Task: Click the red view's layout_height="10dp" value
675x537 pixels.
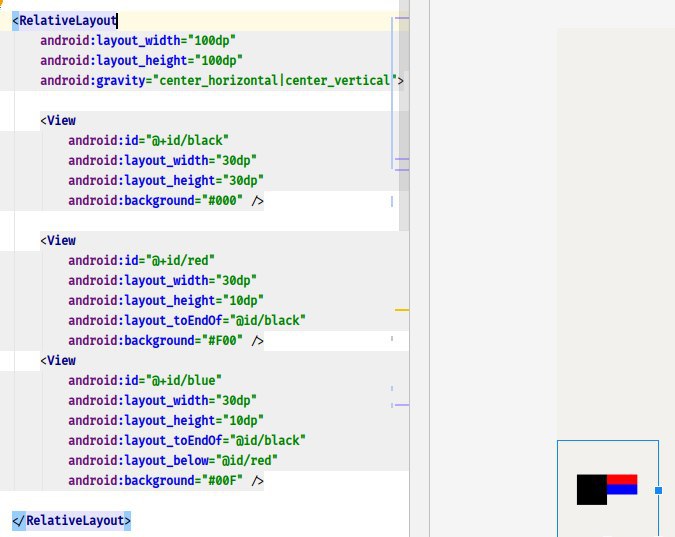Action: (243, 301)
